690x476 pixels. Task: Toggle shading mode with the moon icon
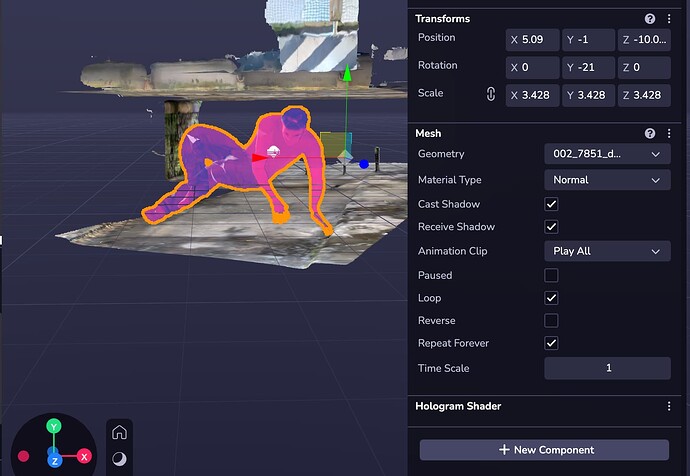pos(119,459)
